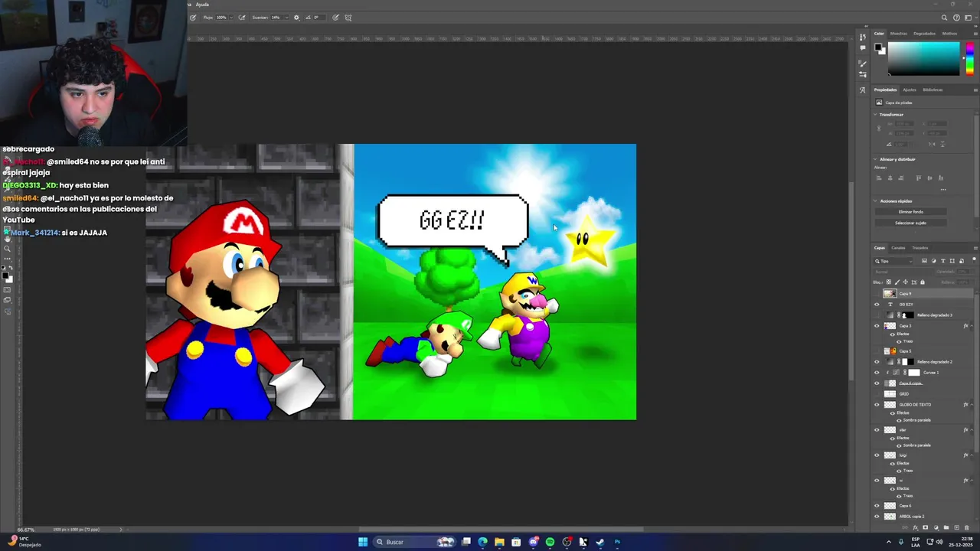Image resolution: width=980 pixels, height=551 pixels.
Task: Collapse effects of the Capa 3 layer
Action: (x=973, y=326)
